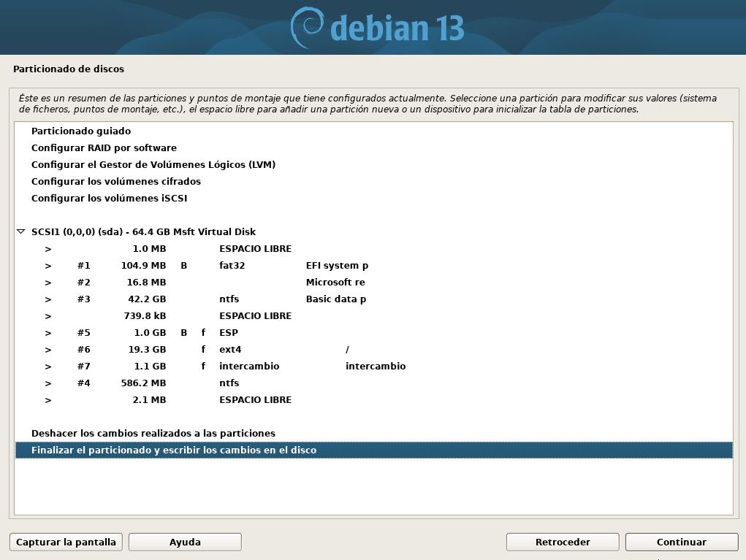Choose Deshacer los cambios realizados a las particiones
Screen dimensions: 746x560
tap(373, 433)
